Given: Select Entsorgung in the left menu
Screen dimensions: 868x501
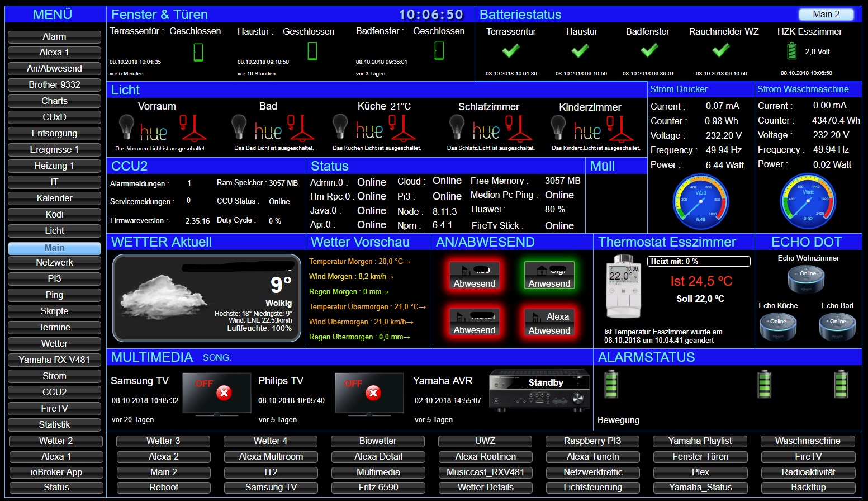Looking at the screenshot, I should 54,134.
